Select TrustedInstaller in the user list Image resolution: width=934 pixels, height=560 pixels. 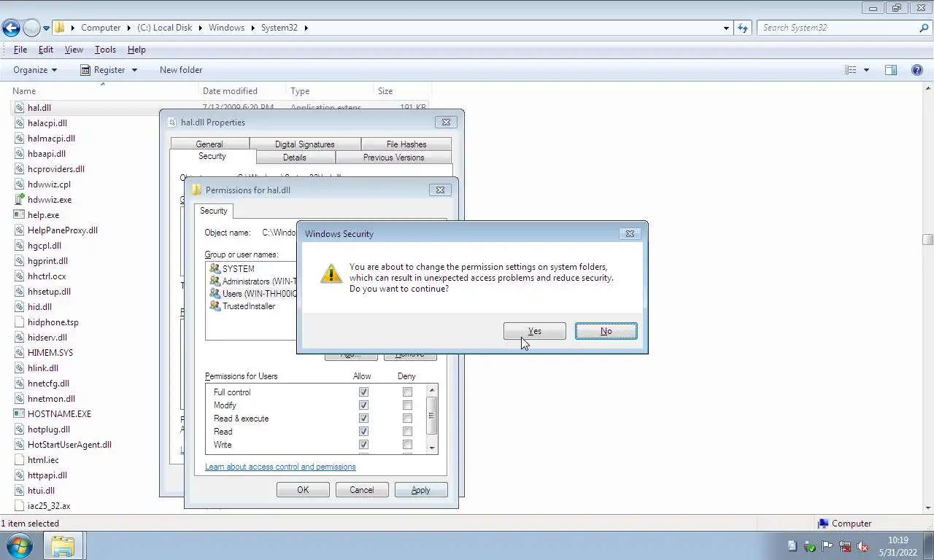(x=249, y=306)
